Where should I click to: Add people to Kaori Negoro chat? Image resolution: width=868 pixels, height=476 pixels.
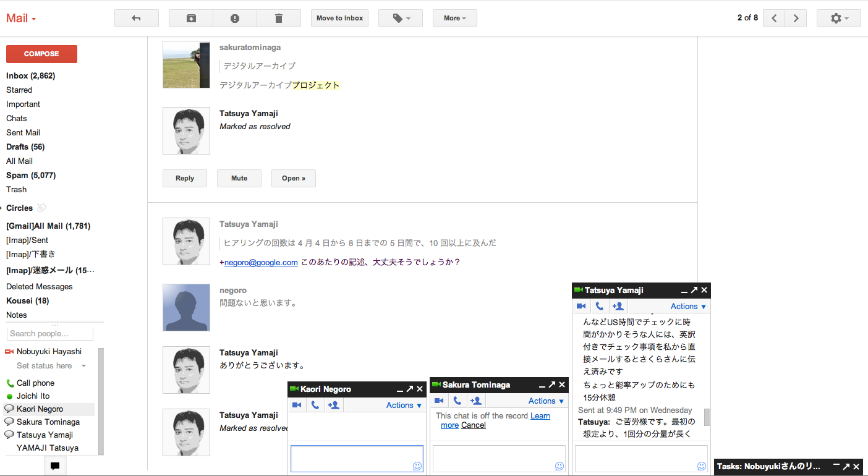pos(334,405)
